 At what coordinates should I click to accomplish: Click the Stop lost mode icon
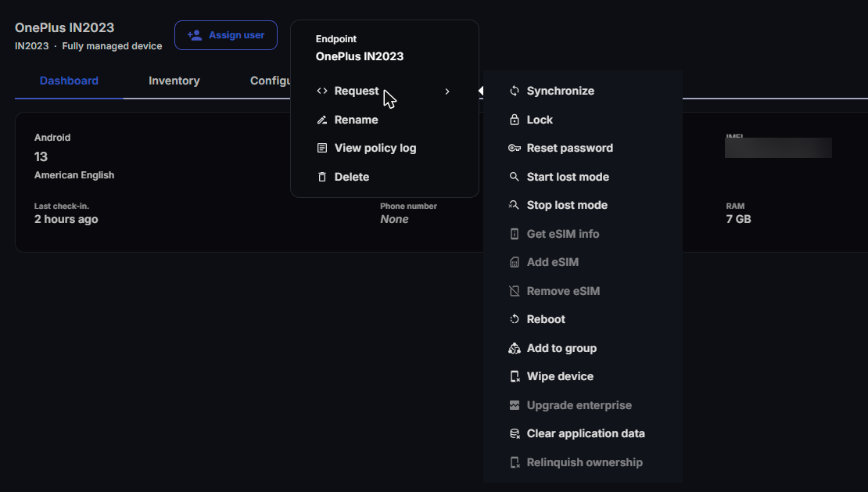[515, 205]
